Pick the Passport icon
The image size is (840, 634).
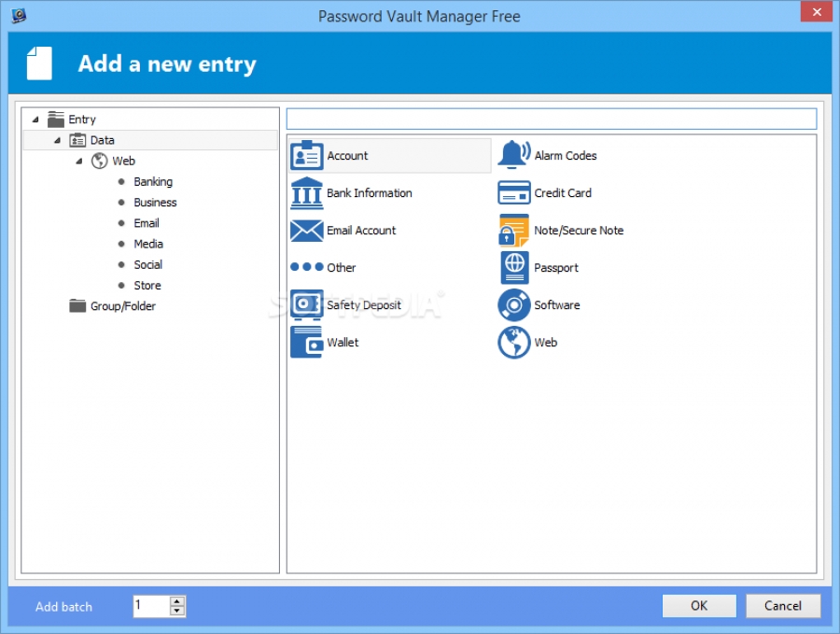click(x=514, y=267)
